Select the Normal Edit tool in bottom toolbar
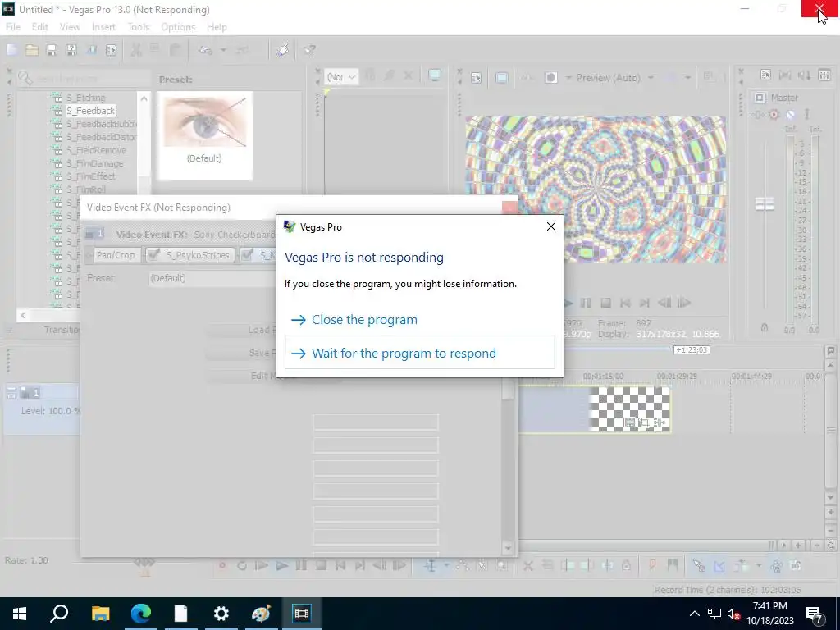 click(x=430, y=565)
